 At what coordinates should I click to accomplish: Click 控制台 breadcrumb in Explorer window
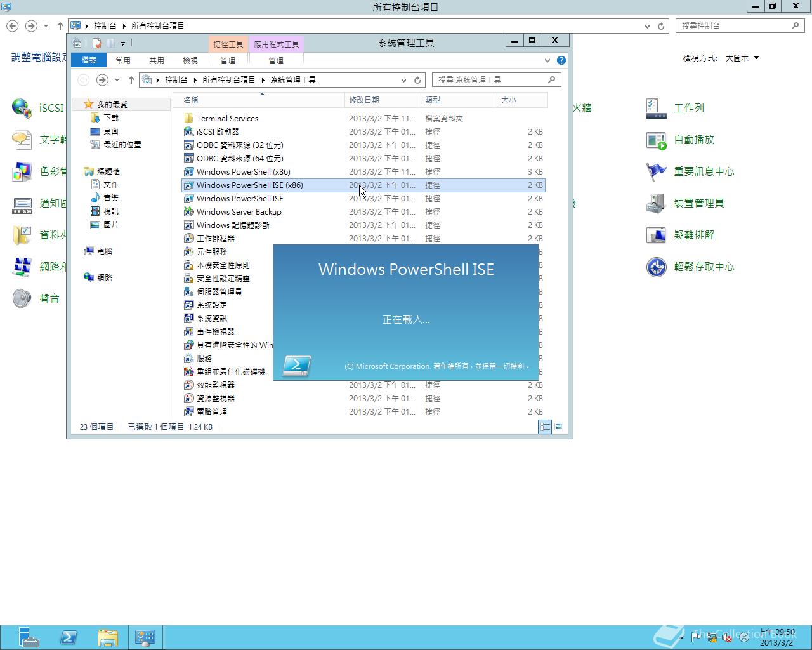(176, 80)
